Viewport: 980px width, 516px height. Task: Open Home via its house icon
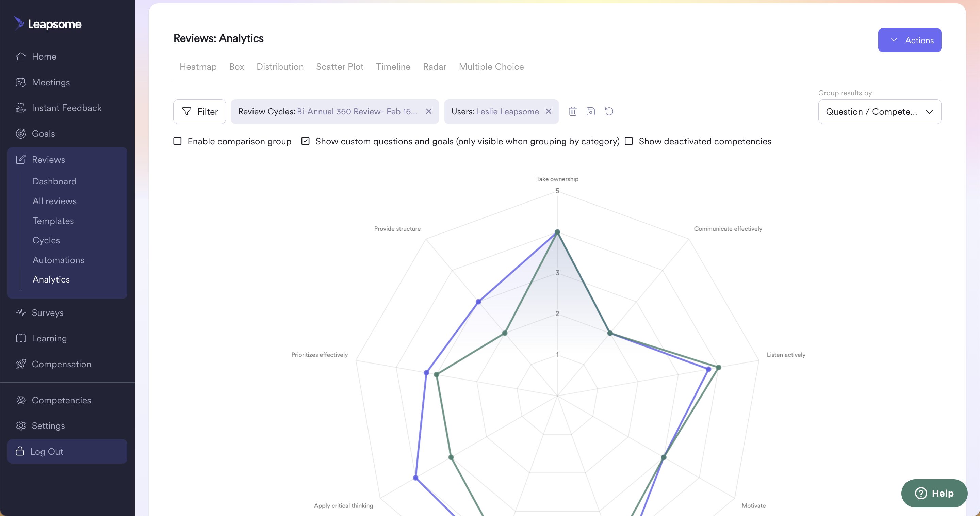pos(21,56)
